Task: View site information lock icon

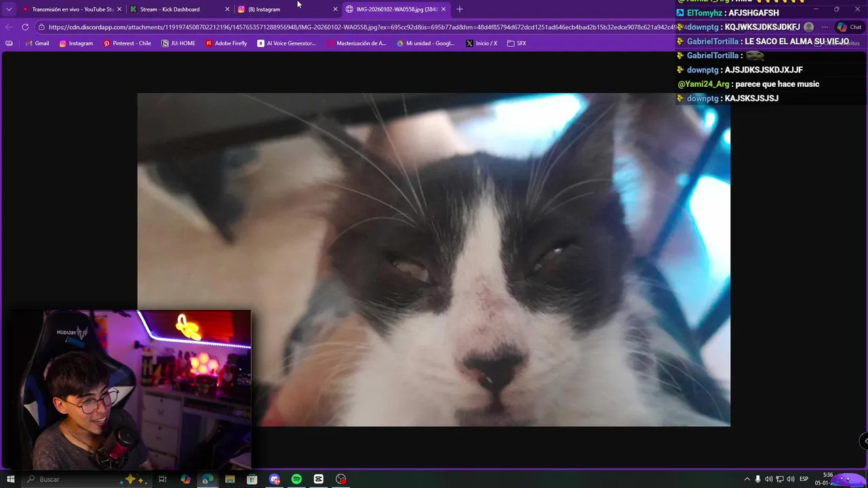Action: 42,27
